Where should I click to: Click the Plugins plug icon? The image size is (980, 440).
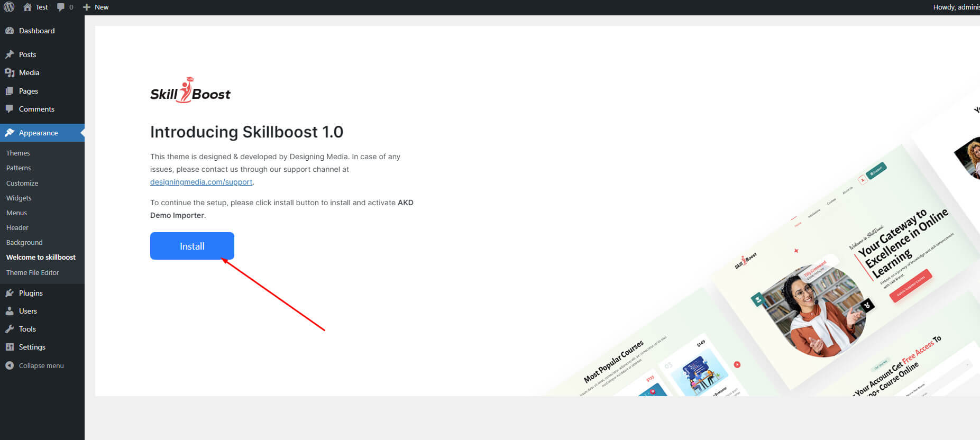tap(10, 293)
